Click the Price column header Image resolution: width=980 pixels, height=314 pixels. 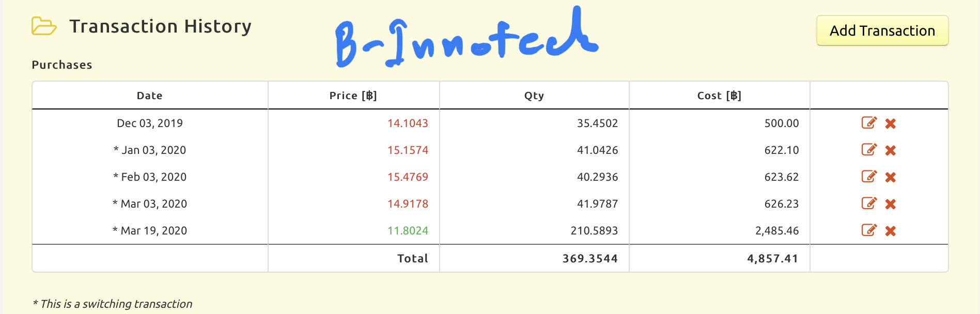(353, 96)
